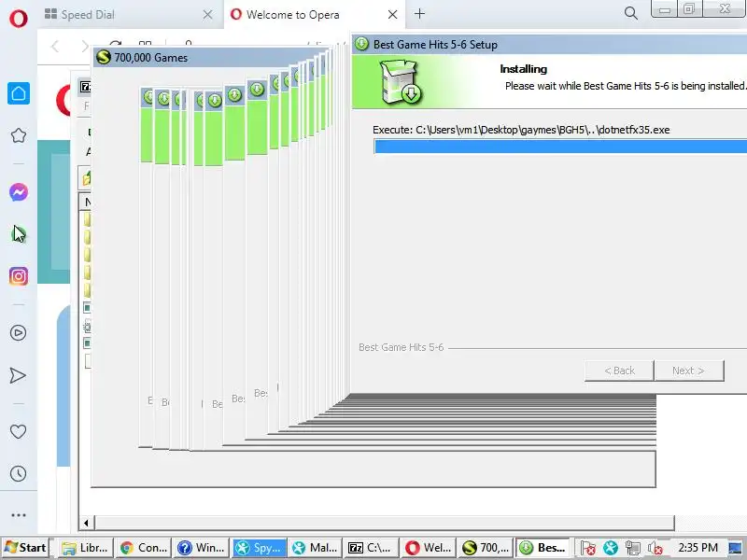
Task: Click the muted volume tray icon
Action: point(655,548)
